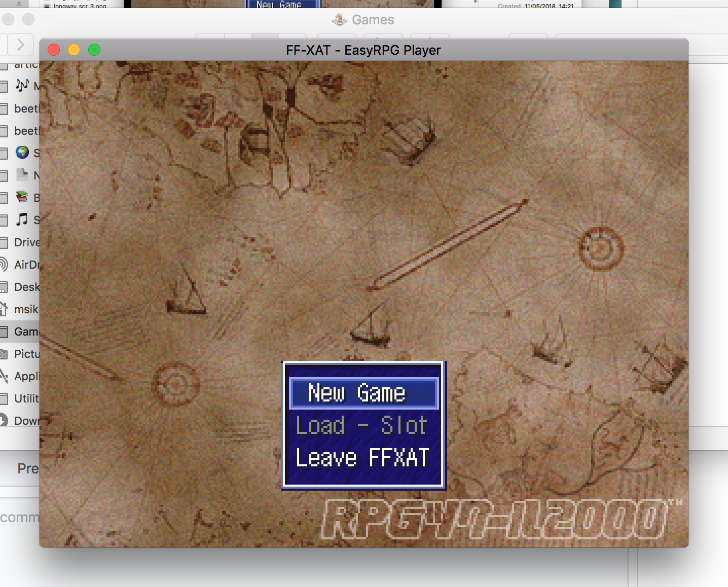728x587 pixels.
Task: Select the highlighted Games folder in sidebar
Action: click(x=20, y=332)
